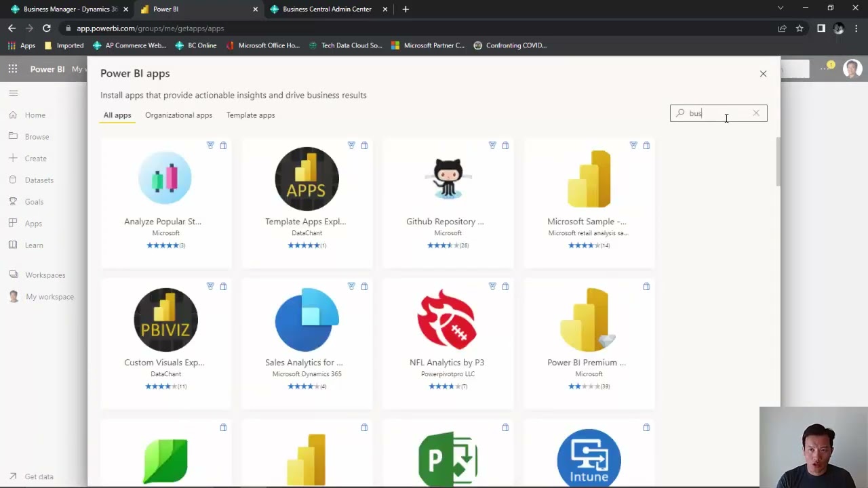The height and width of the screenshot is (488, 868).
Task: Open Workspaces in the sidebar
Action: pos(37,275)
